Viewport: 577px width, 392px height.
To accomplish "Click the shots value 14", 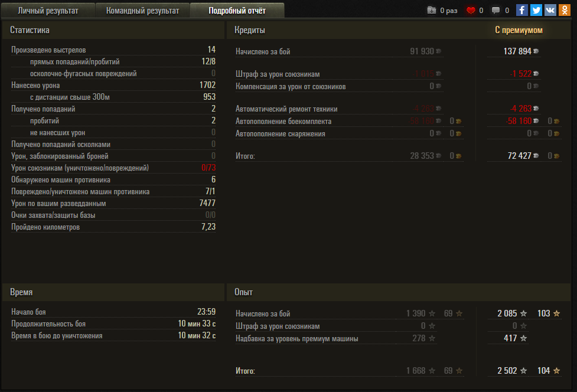I will (211, 49).
